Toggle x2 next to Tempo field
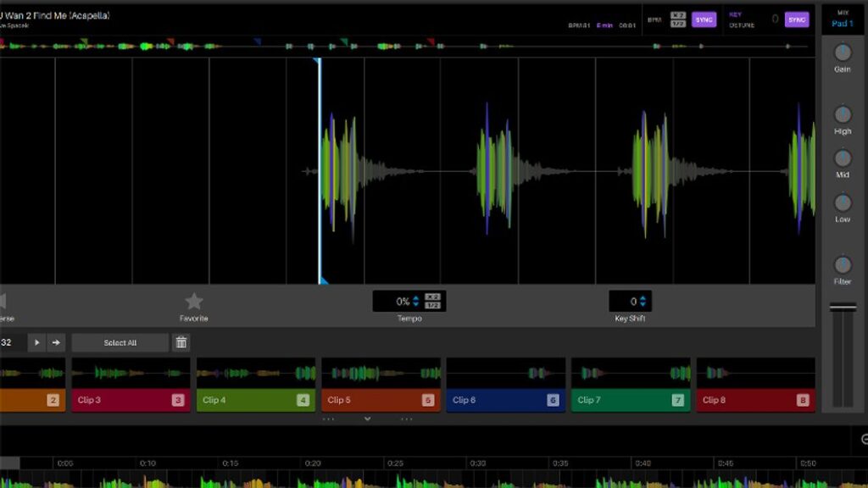 click(433, 297)
